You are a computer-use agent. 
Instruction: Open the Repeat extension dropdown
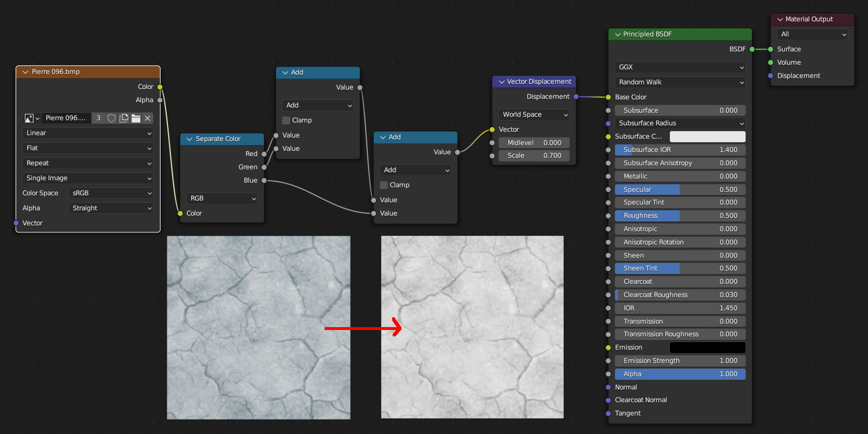(88, 163)
